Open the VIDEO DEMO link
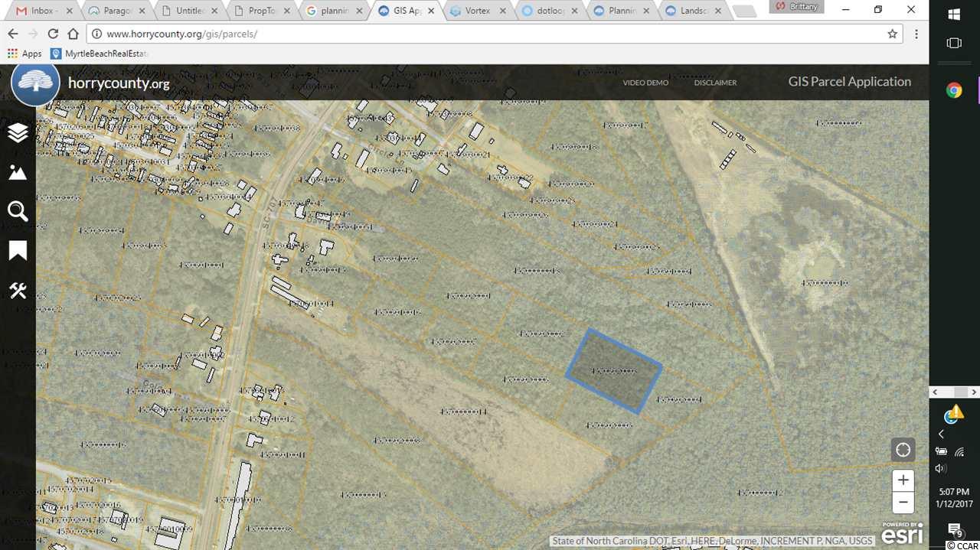This screenshot has height=550, width=980. point(645,83)
